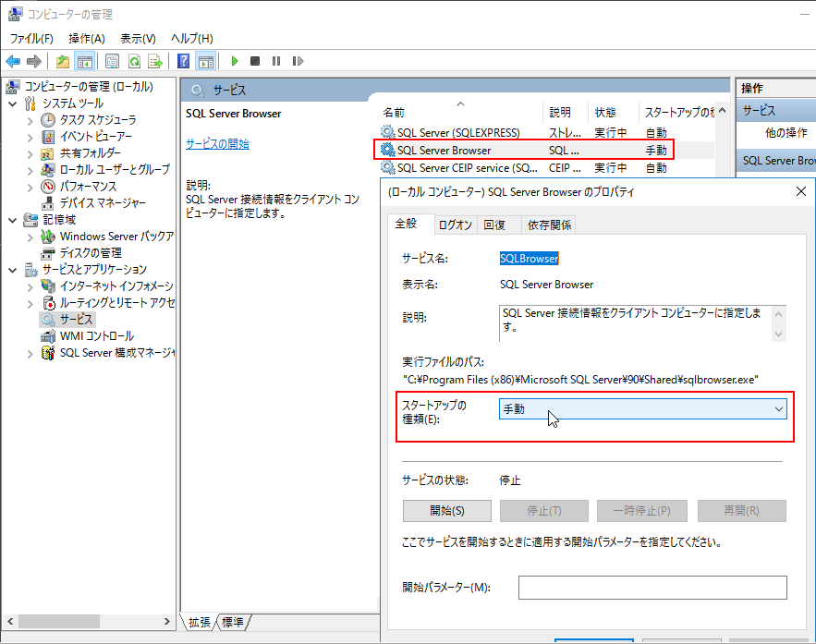This screenshot has height=644, width=816.
Task: Collapse the 記憶域 tree node
Action: click(x=13, y=220)
